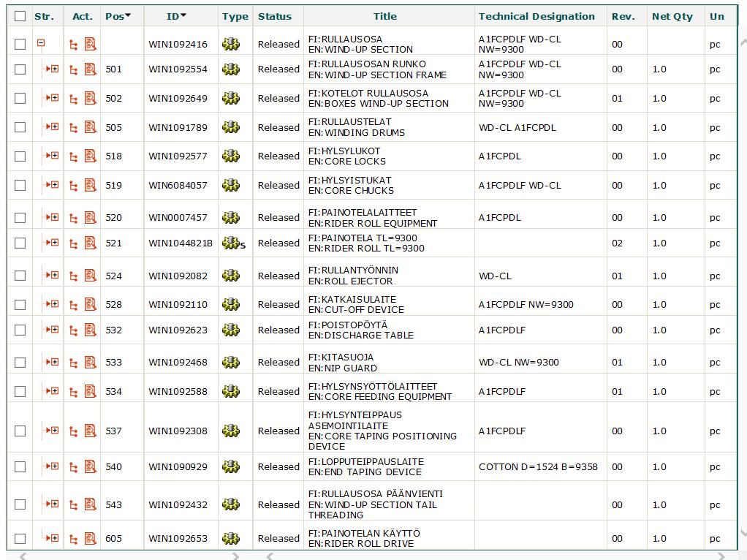Expand position 532 DISCHARGE TABLE node

tap(55, 329)
